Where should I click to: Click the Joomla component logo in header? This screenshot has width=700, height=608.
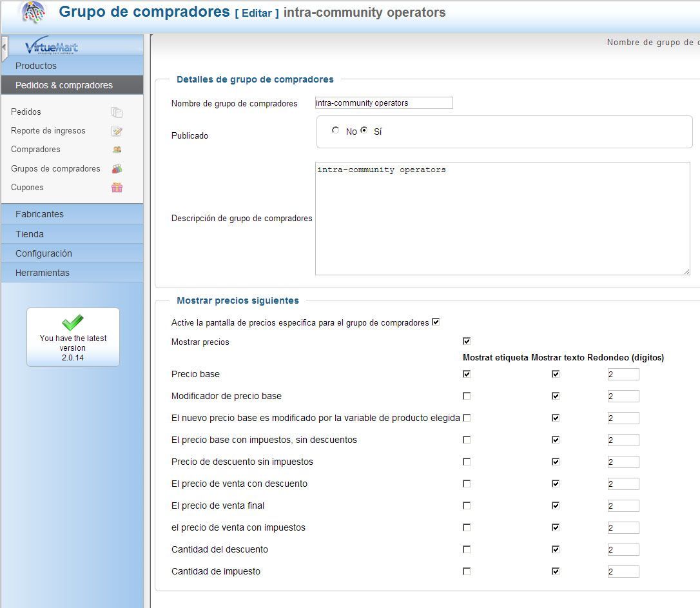point(34,12)
